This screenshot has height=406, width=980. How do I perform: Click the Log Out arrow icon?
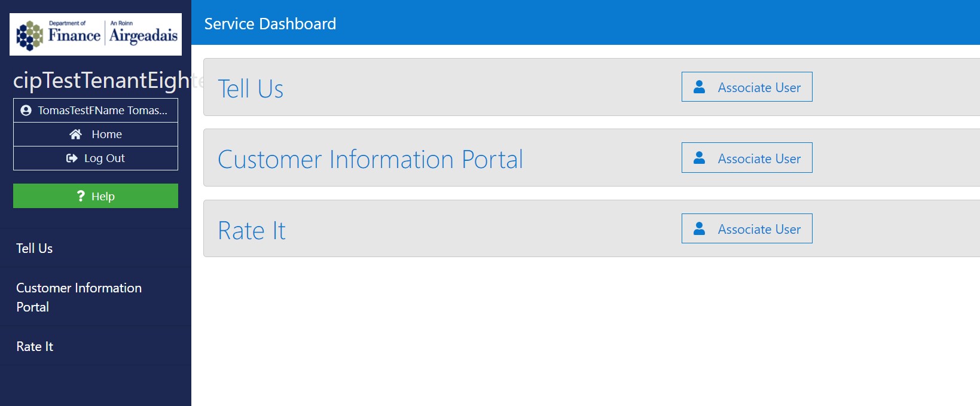[72, 158]
